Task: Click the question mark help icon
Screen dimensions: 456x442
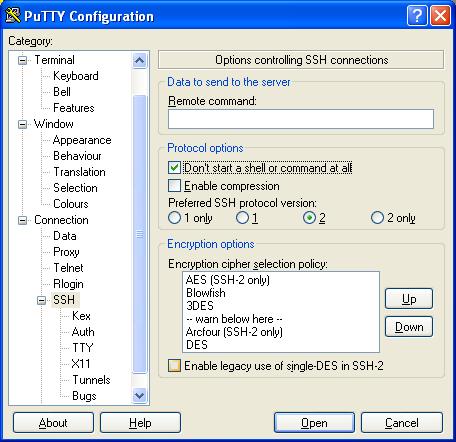Action: (x=417, y=15)
